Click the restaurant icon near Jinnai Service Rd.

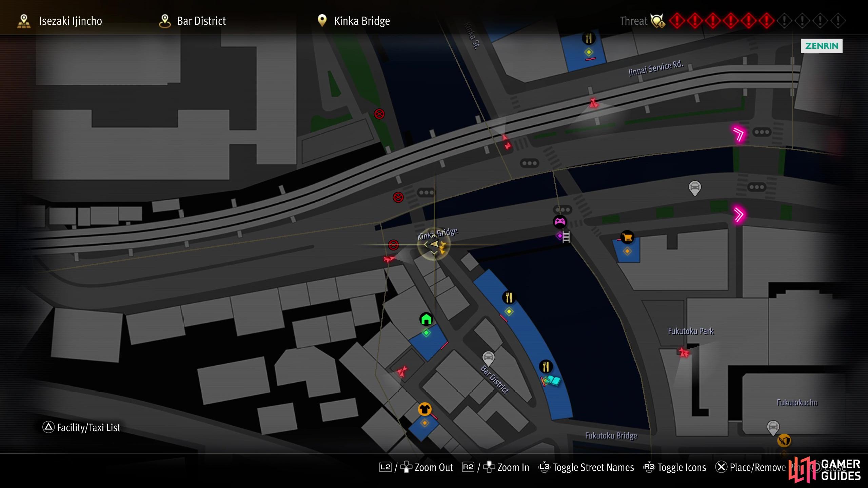point(589,38)
